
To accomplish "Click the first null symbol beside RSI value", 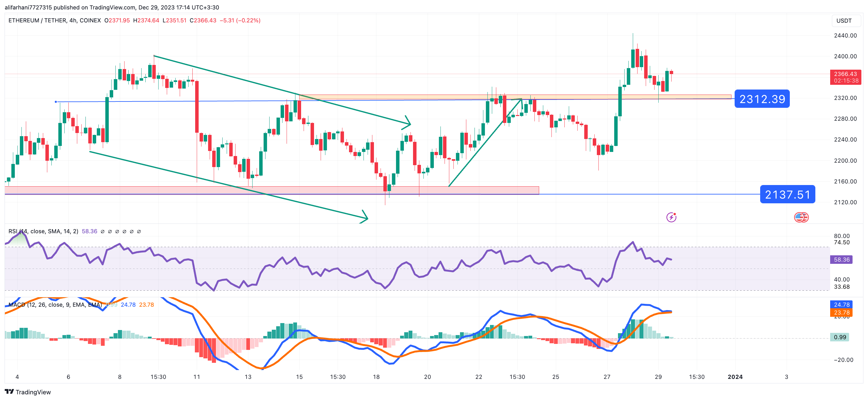I will 102,231.
